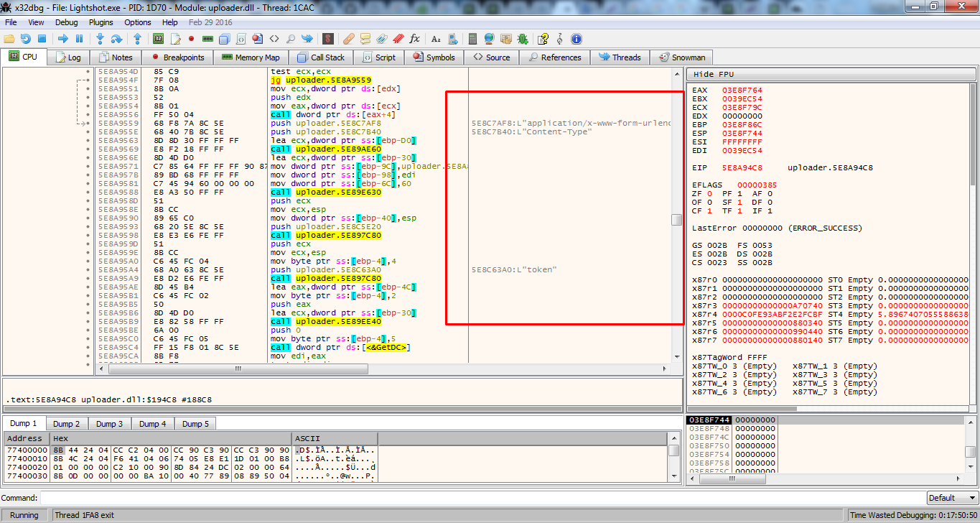Open the Plugins menu

click(x=101, y=22)
